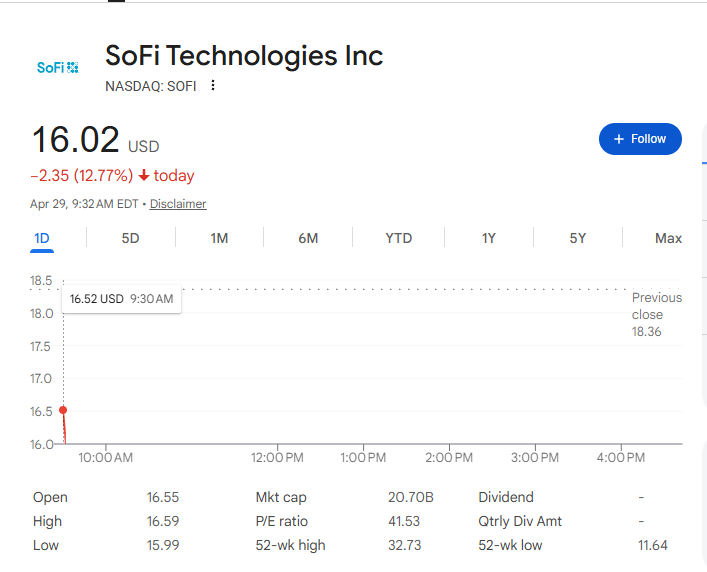Follow SoFi Technologies stock
Screen dimensions: 707x572
[640, 139]
